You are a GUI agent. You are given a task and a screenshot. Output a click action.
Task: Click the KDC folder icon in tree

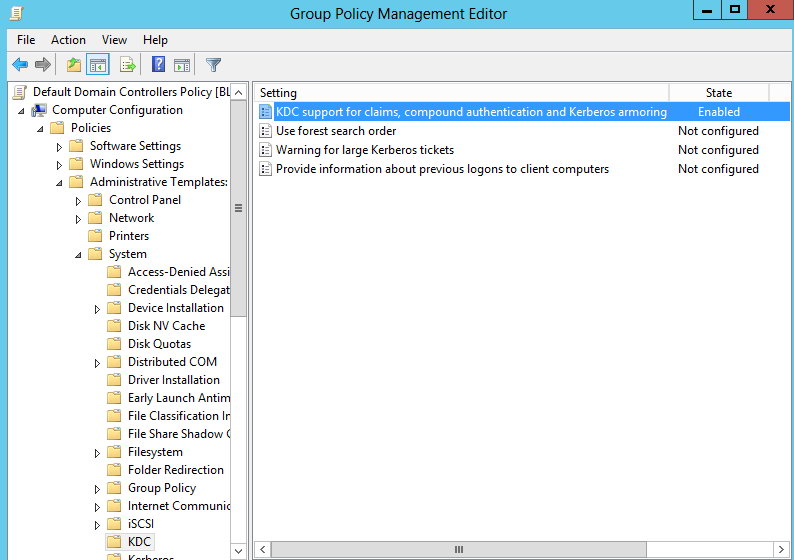tap(114, 542)
